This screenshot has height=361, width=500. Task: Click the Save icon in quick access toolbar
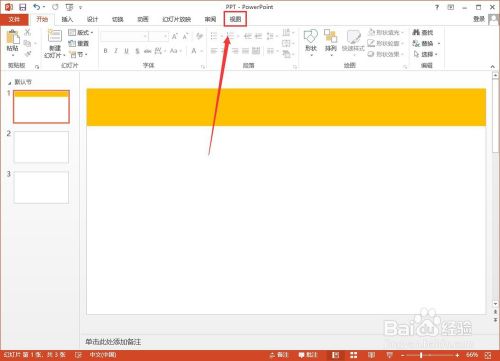click(22, 7)
